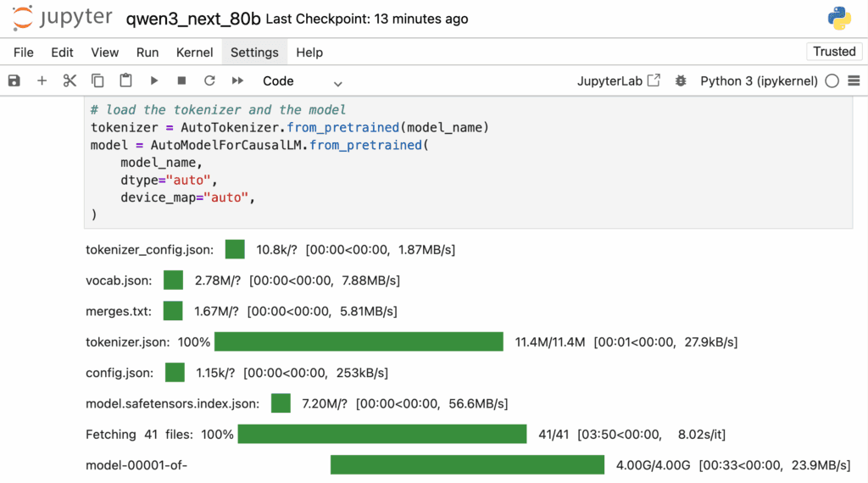This screenshot has height=483, width=868.
Task: Click the Python 3 (ipykernel) kernel name
Action: 759,81
